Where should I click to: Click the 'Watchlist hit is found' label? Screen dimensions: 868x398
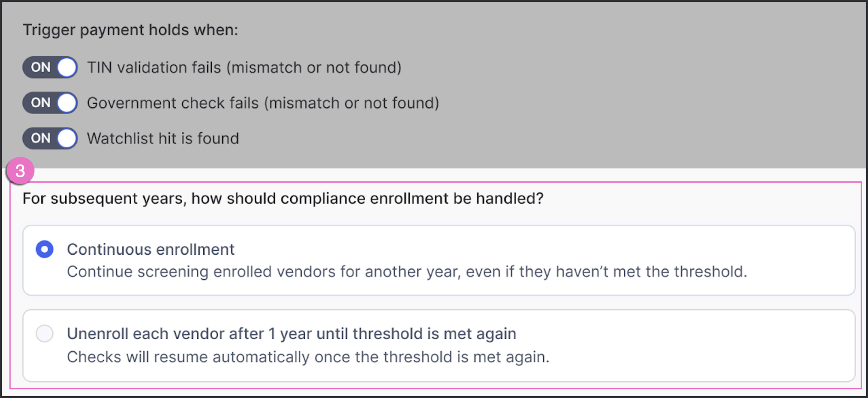point(163,138)
